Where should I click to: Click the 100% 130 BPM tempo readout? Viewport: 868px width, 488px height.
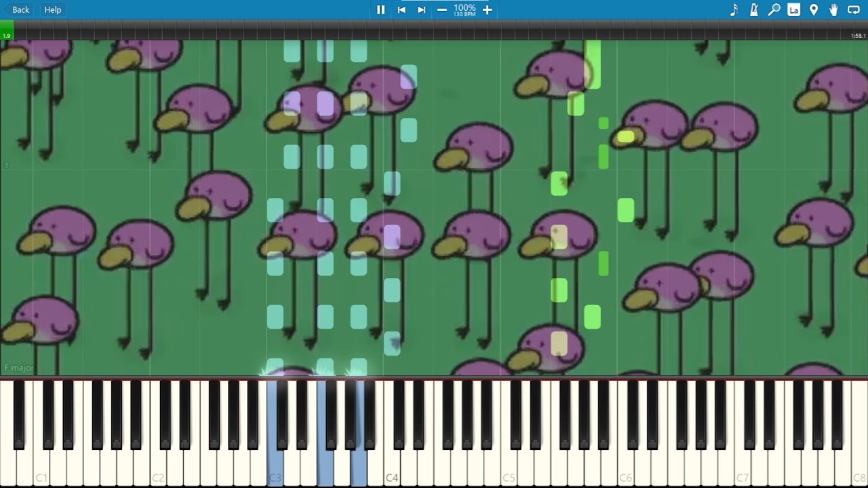465,9
